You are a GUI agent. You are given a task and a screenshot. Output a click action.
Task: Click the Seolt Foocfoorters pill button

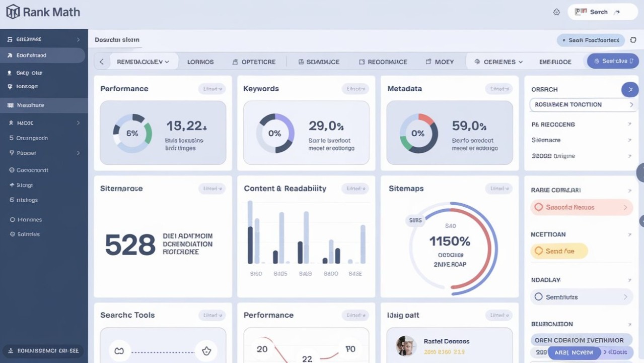point(591,40)
